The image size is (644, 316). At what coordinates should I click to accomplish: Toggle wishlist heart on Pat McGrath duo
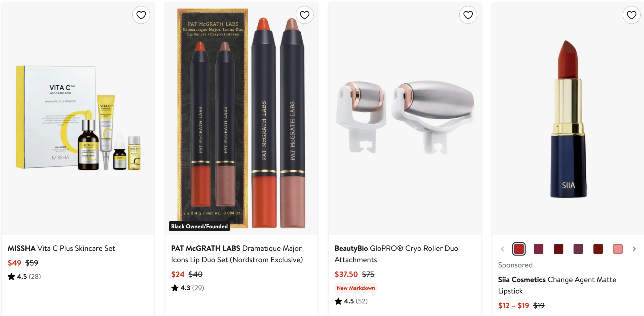click(304, 15)
